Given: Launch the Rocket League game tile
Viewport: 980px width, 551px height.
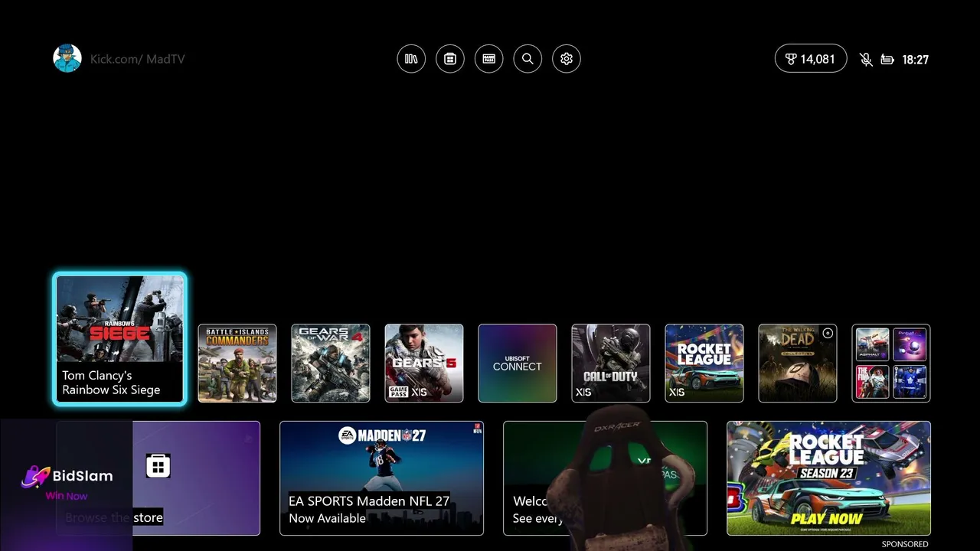Looking at the screenshot, I should coord(704,363).
